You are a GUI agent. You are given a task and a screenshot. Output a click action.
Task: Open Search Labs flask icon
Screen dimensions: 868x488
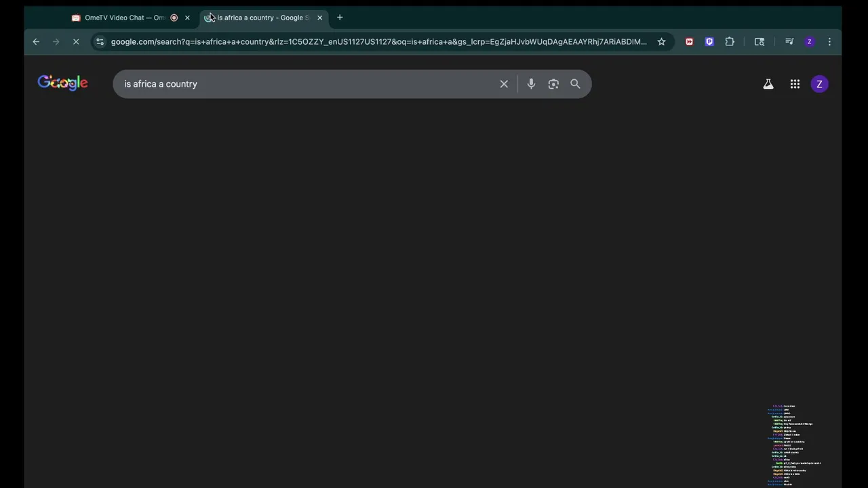point(768,84)
